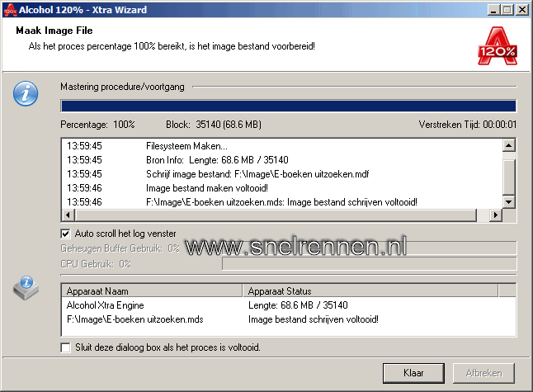Screen dimensions: 533x392
Task: Click the mastering progress bar
Action: (x=289, y=106)
